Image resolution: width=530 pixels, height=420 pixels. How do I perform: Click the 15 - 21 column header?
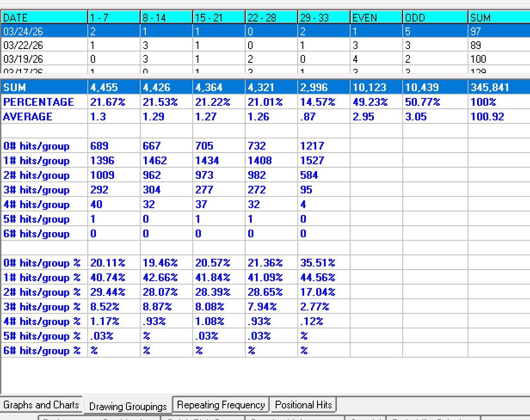(x=219, y=18)
